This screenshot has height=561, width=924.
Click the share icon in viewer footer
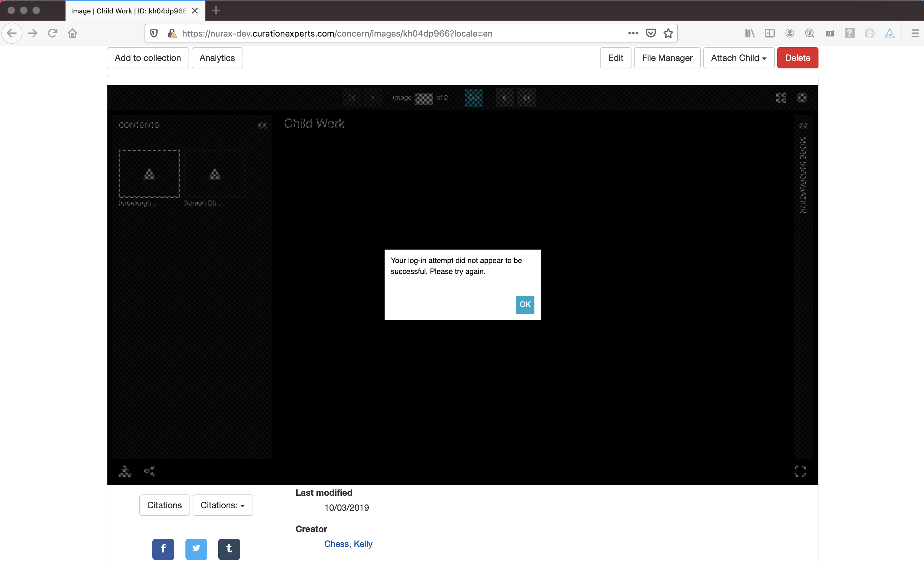pyautogui.click(x=149, y=471)
